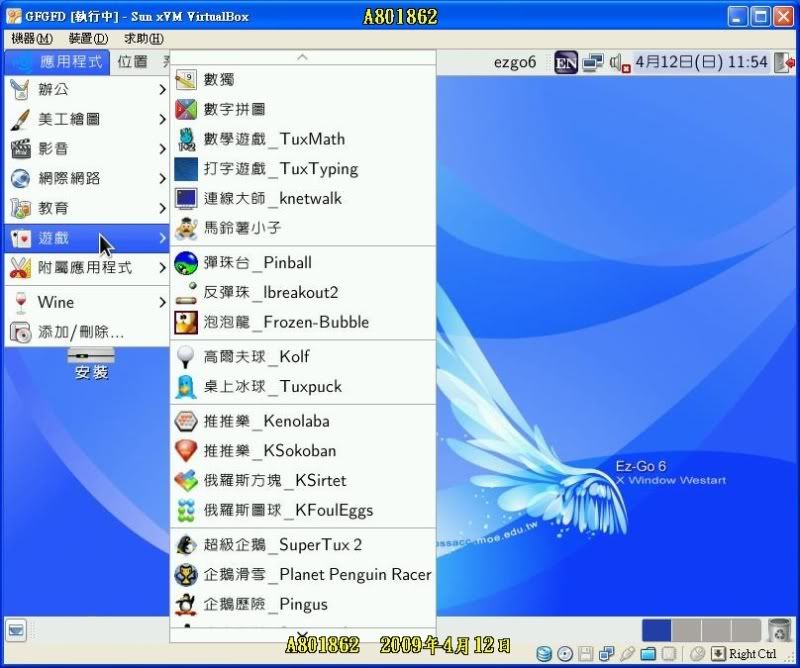800x668 pixels.
Task: Launch Pingus 企鵝歷險 icon
Action: [186, 604]
